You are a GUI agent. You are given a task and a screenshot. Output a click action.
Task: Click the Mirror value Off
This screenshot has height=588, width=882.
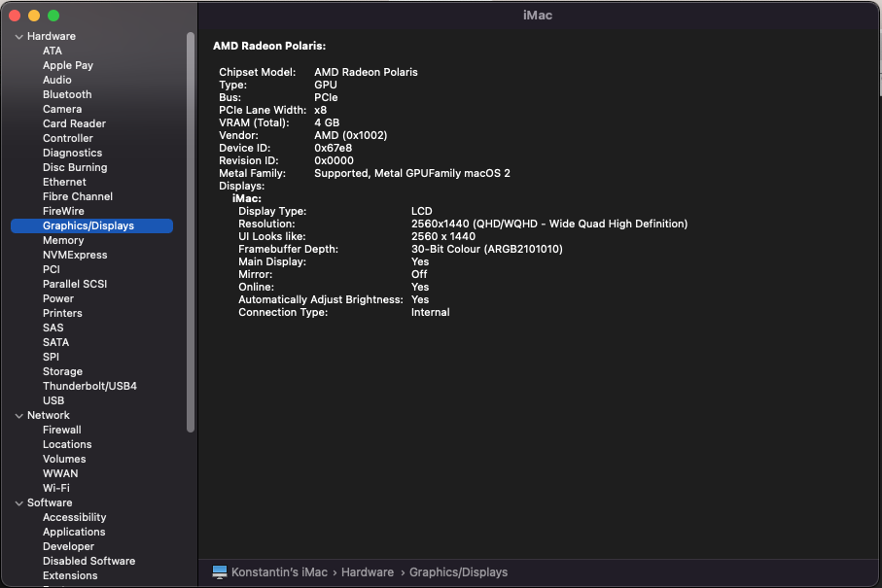(x=419, y=274)
